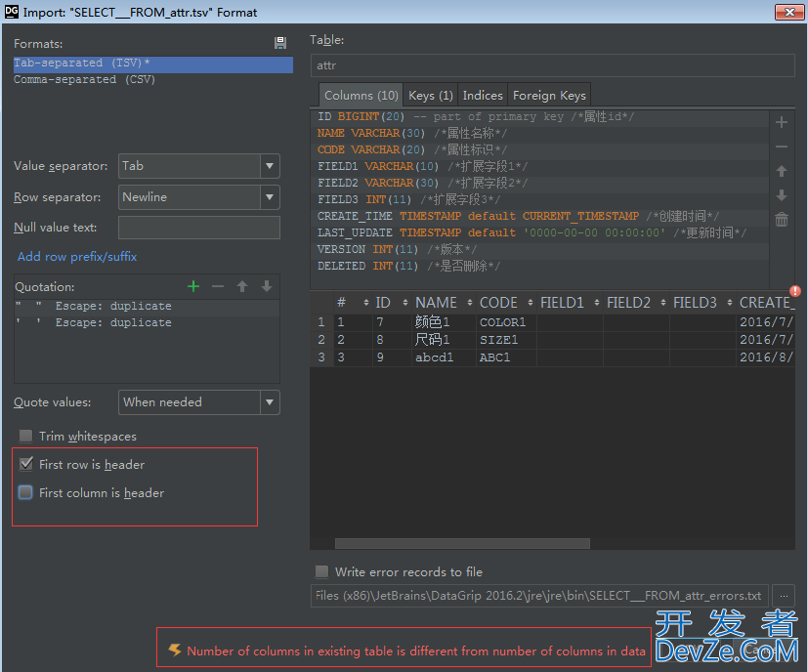
Task: Select DELETED INT(11) column definition
Action: click(x=540, y=266)
